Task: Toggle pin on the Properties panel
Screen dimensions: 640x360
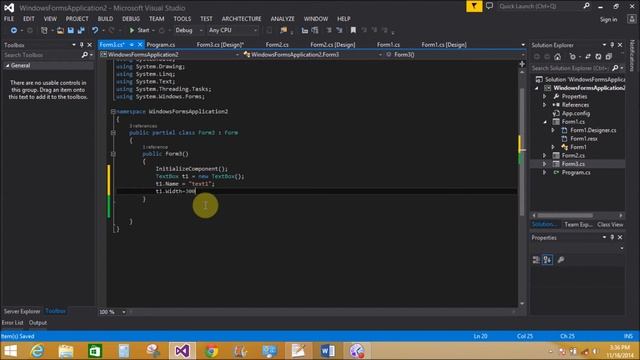Action: tap(612, 237)
